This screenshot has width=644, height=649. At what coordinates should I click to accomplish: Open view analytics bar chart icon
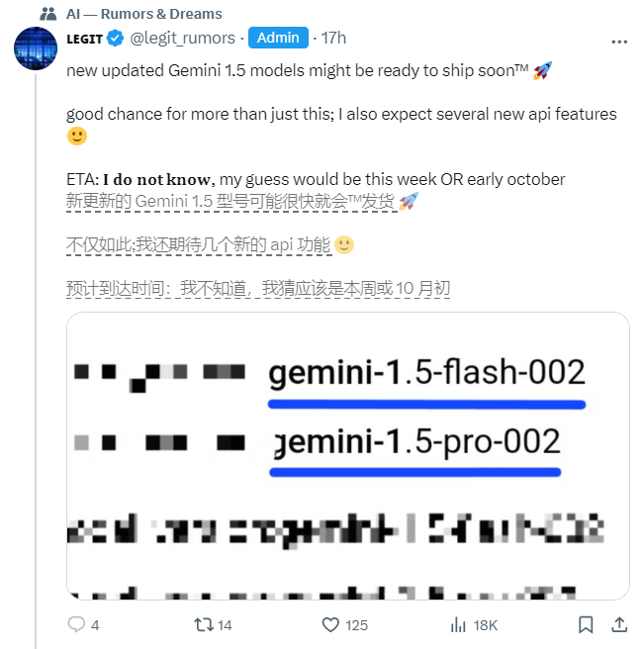tap(458, 625)
